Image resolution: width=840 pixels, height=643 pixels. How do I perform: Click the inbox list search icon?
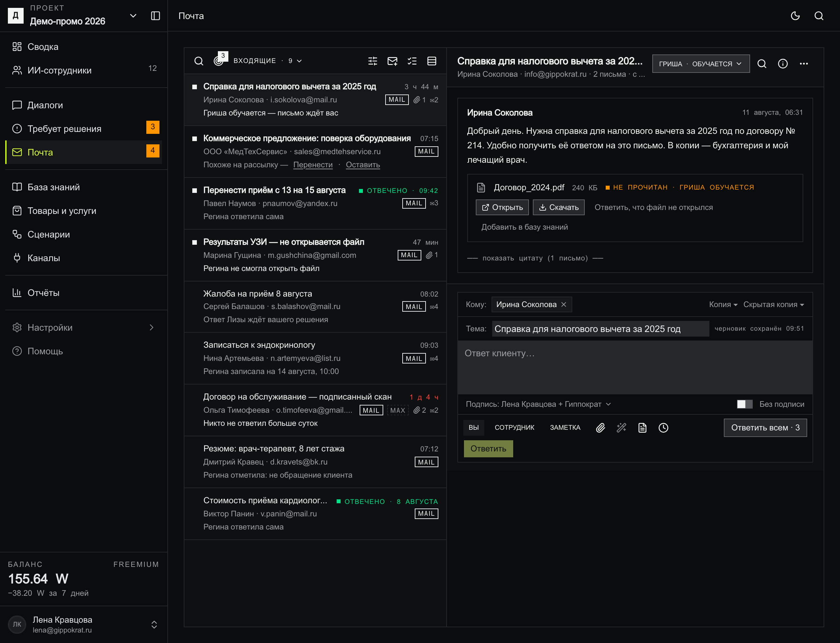point(199,61)
